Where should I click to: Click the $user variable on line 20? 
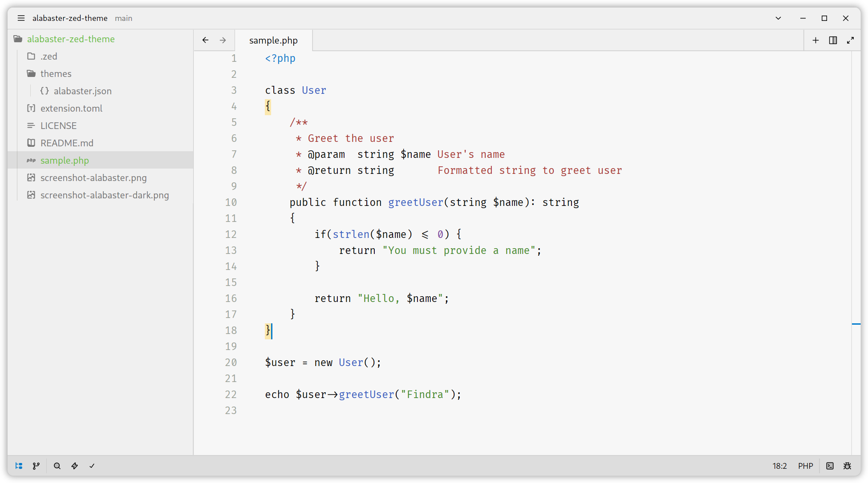(x=280, y=362)
